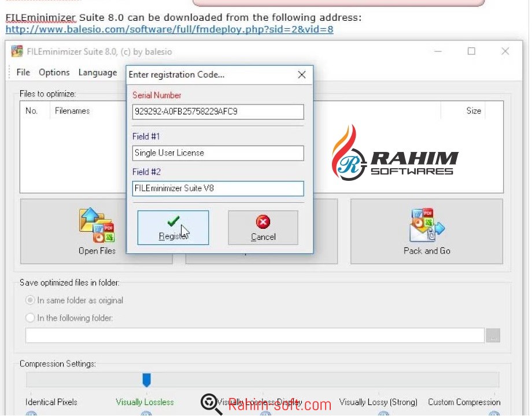Open the balesio.com download link
The height and width of the screenshot is (416, 532).
[x=169, y=29]
